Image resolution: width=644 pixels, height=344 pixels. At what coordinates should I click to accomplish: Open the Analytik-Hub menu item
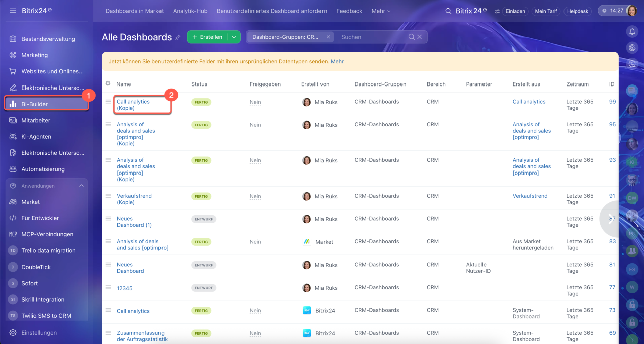pyautogui.click(x=190, y=11)
